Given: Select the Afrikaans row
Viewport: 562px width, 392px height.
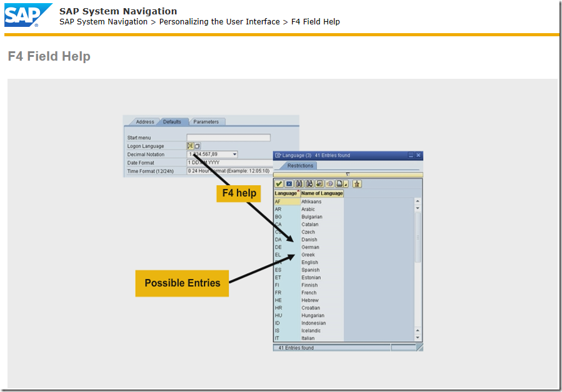Looking at the screenshot, I should pos(309,202).
